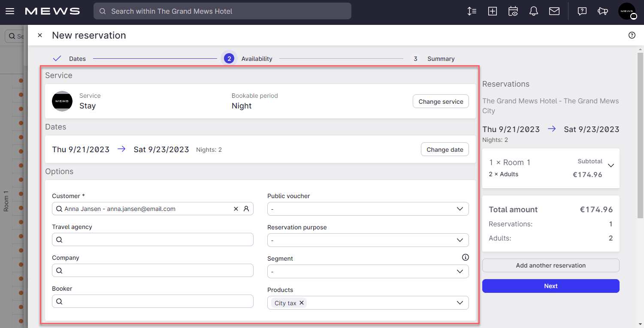This screenshot has height=328, width=644.
Task: Switch to the Summary step
Action: point(441,59)
